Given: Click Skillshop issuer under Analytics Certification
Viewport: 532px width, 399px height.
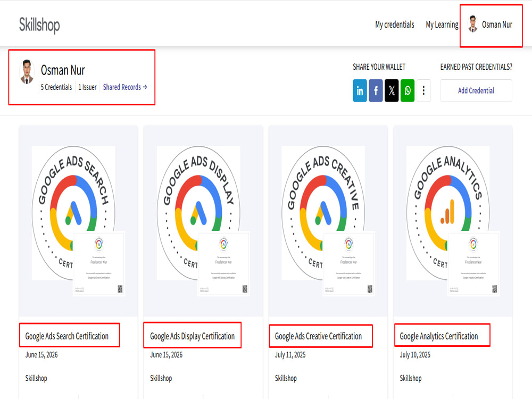Looking at the screenshot, I should 411,378.
